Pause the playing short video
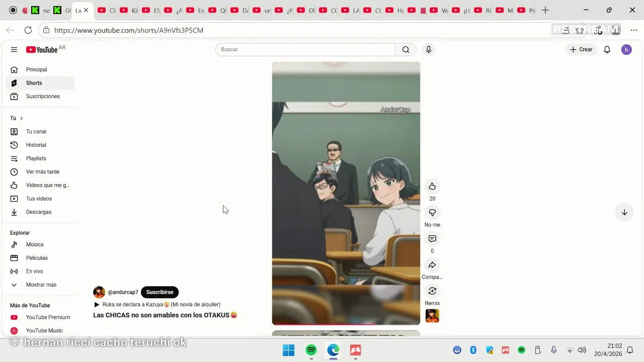The height and width of the screenshot is (362, 644). (346, 194)
